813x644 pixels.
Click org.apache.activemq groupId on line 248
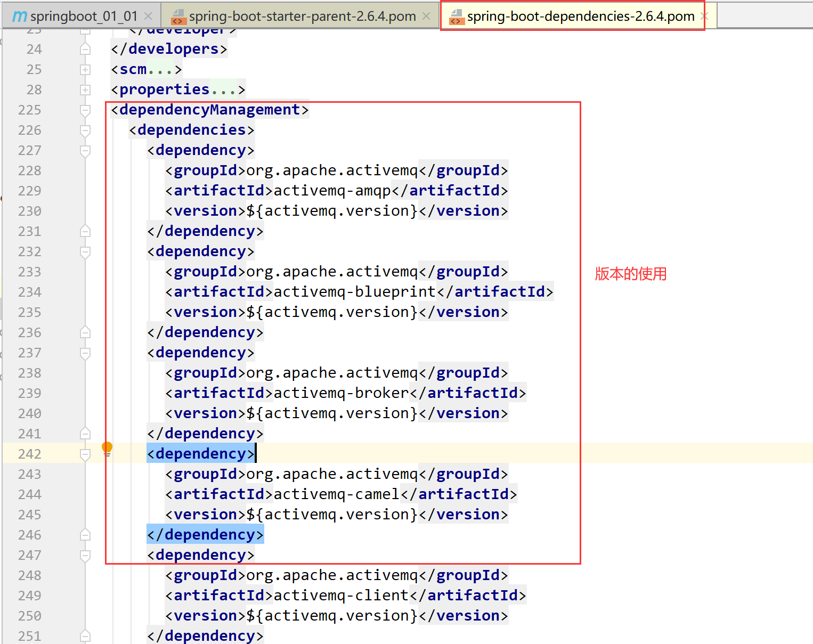coord(332,575)
